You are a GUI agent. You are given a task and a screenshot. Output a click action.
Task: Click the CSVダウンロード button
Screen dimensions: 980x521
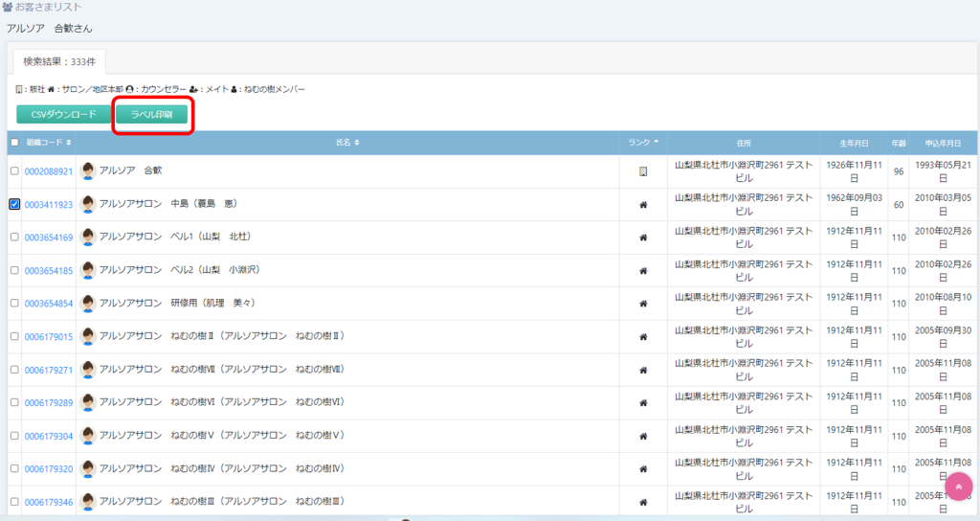(64, 115)
